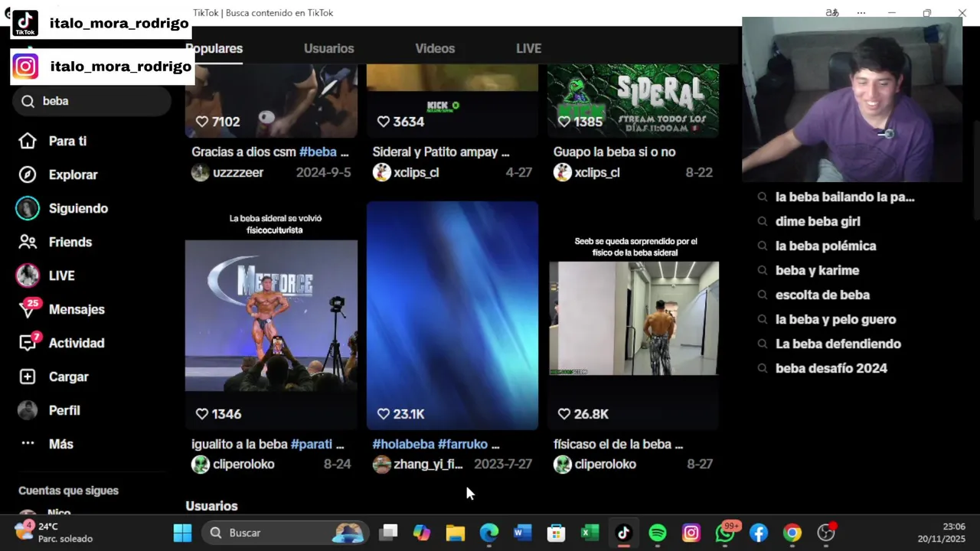The height and width of the screenshot is (551, 980).
Task: Open Copilot from taskbar
Action: click(x=422, y=533)
